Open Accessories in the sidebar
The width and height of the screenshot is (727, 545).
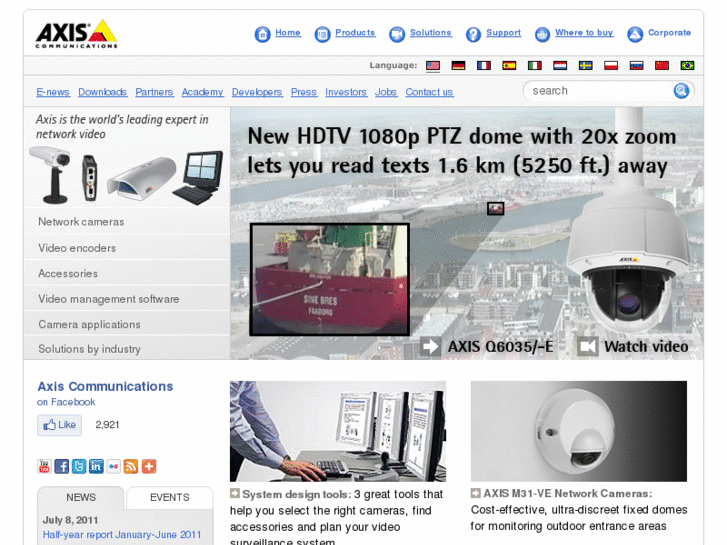tap(127, 273)
